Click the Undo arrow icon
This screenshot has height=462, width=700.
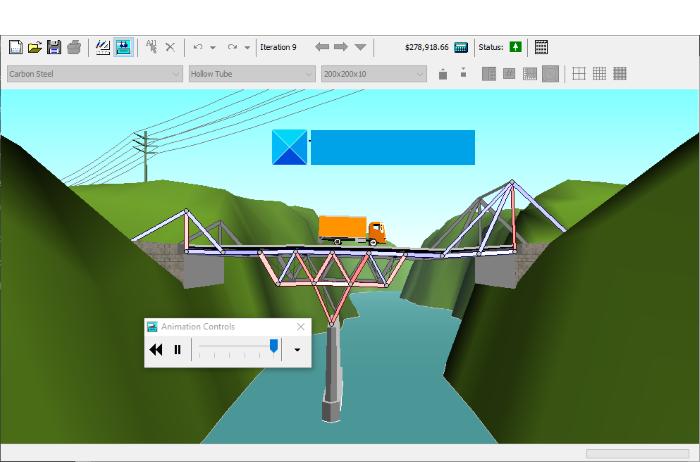pyautogui.click(x=198, y=47)
